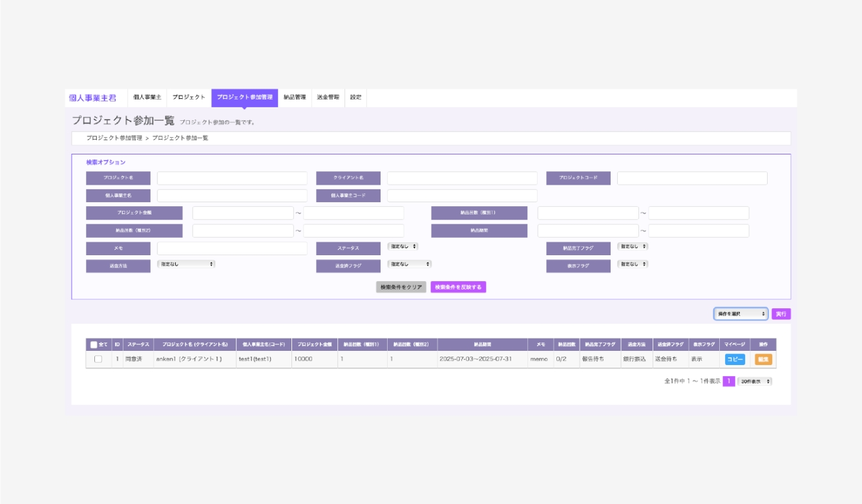This screenshot has height=504, width=862.
Task: Open the 納品完了フラグ dropdown
Action: 633,246
